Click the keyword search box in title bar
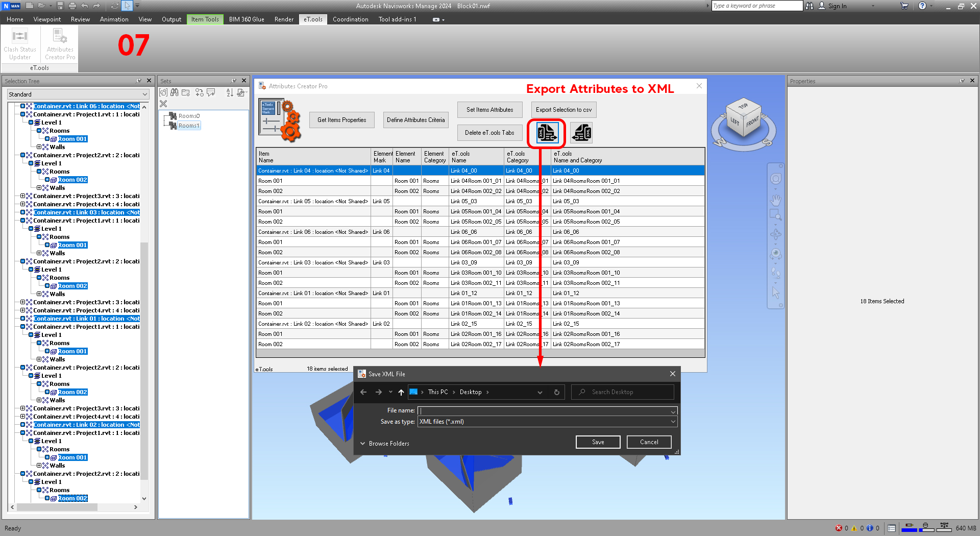980x536 pixels. (x=757, y=6)
